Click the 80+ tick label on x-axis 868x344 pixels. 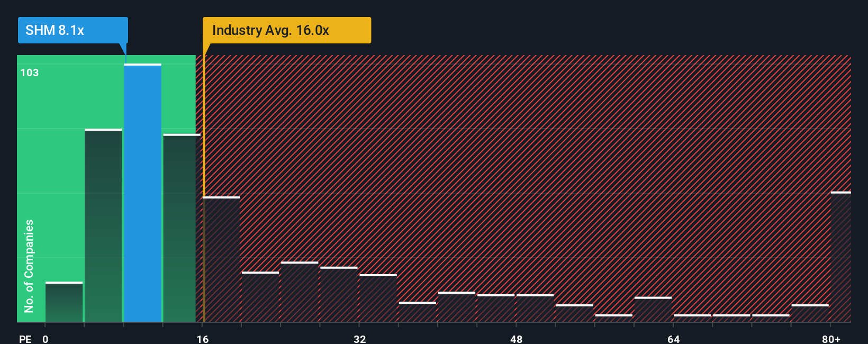(831, 339)
